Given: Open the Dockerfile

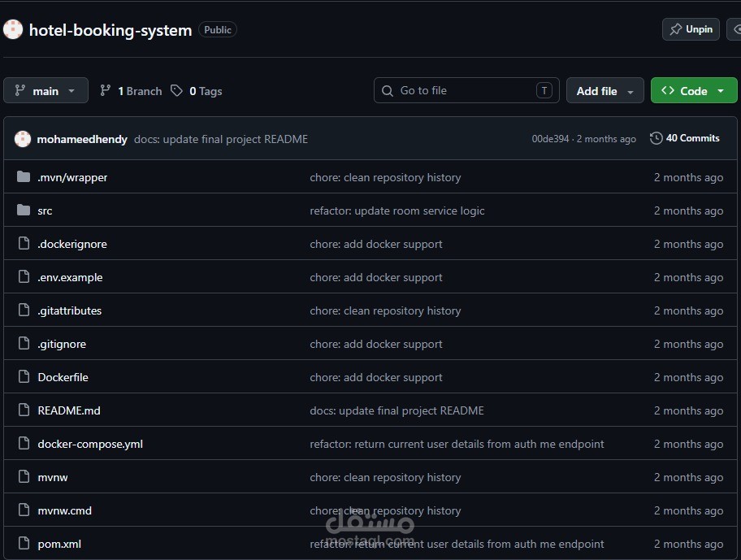Looking at the screenshot, I should tap(63, 377).
